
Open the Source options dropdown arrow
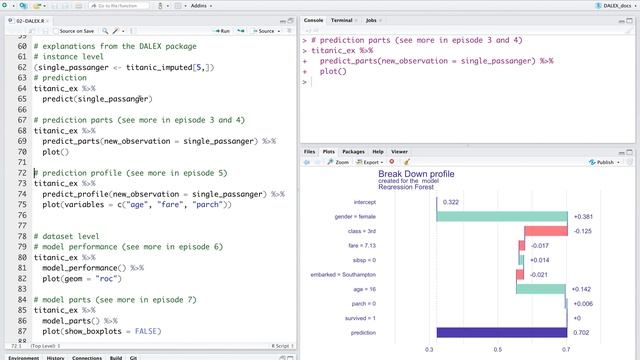click(x=279, y=31)
